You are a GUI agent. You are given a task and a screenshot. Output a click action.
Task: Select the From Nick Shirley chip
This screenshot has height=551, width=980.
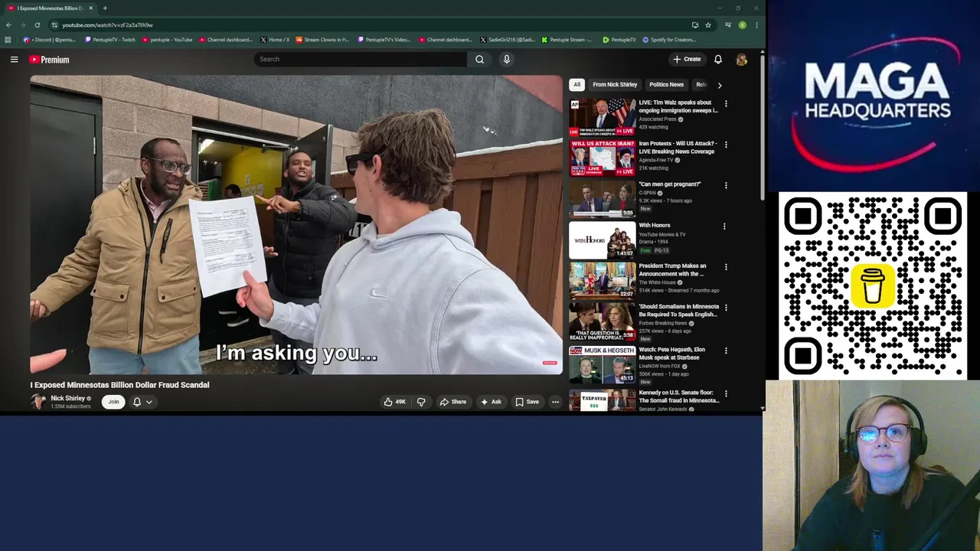coord(615,84)
